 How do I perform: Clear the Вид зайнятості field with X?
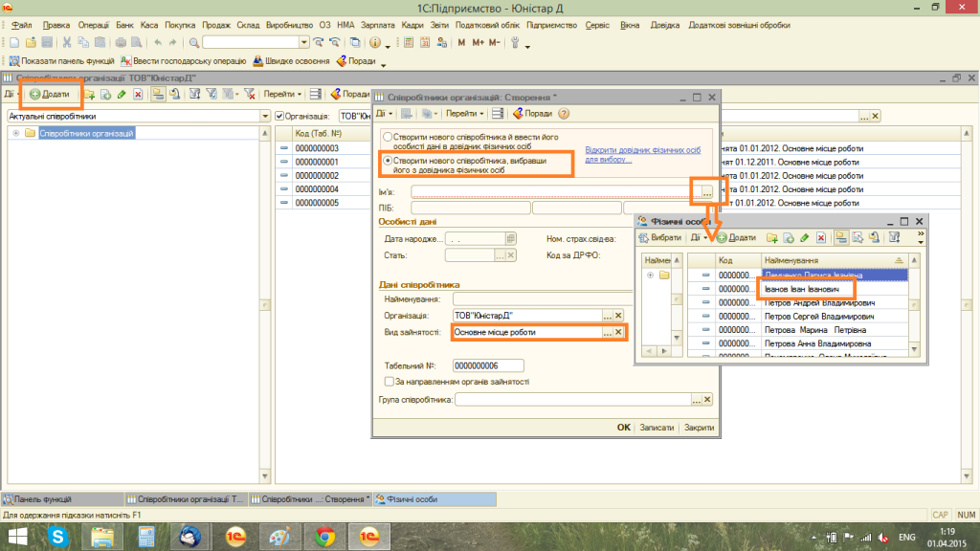[618, 332]
